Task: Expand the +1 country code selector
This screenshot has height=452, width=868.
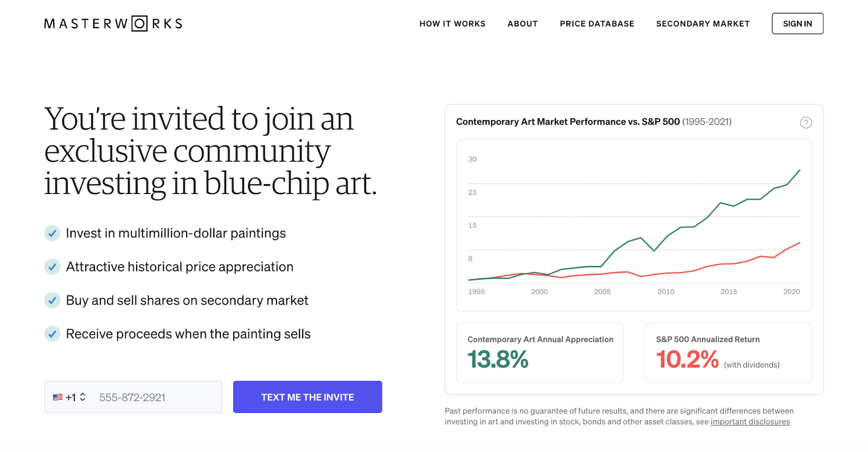Action: (x=75, y=397)
